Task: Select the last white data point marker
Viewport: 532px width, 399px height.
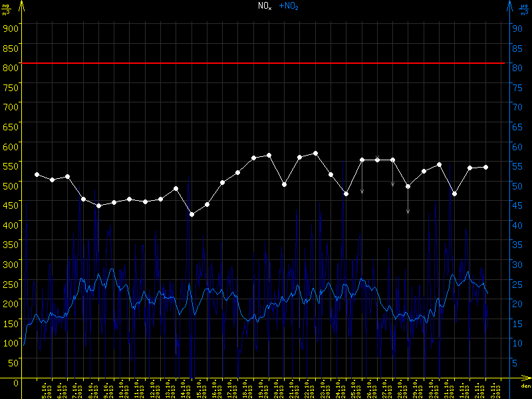Action: click(x=486, y=167)
